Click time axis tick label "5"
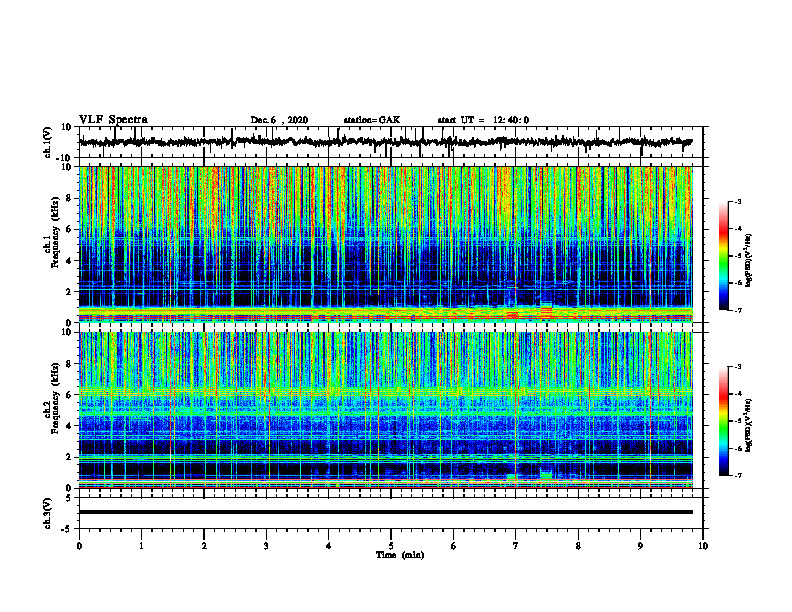This screenshot has height=612, width=792. 391,546
